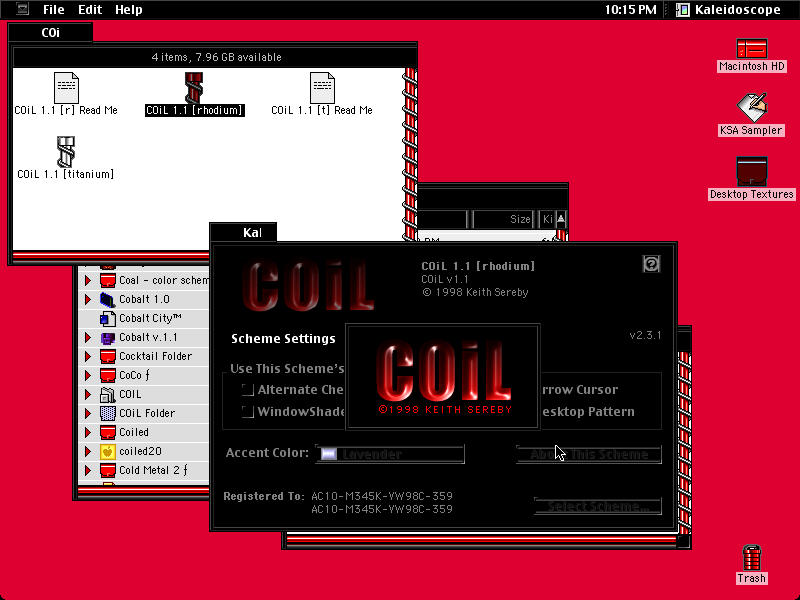Select the COIL folder icon in list
This screenshot has width=800, height=600.
108,394
